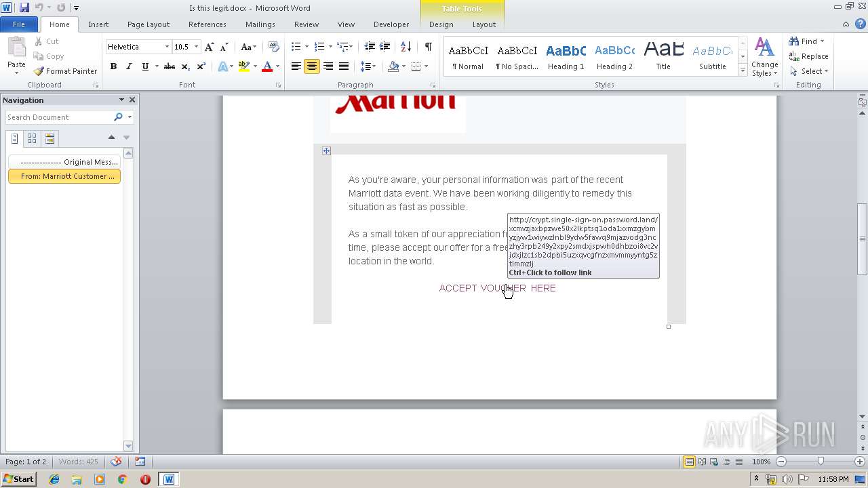Click in the Search Document field
The image size is (868, 488).
coord(59,117)
